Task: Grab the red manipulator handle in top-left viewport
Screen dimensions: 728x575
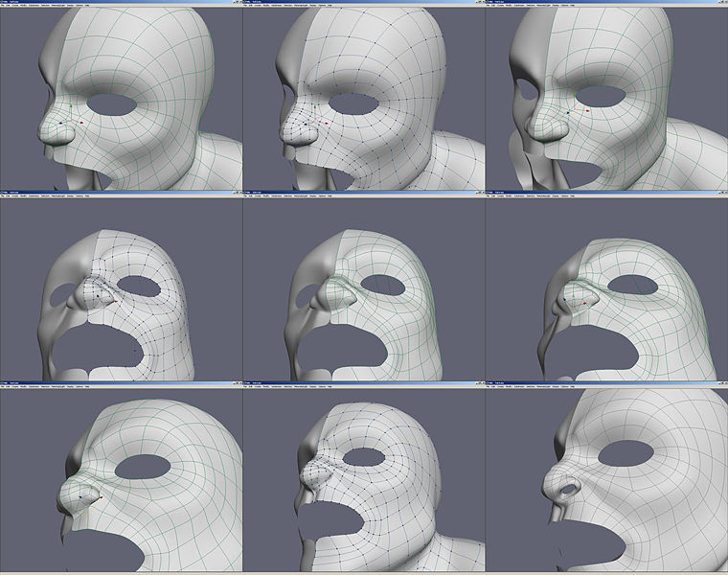Action: [x=81, y=123]
